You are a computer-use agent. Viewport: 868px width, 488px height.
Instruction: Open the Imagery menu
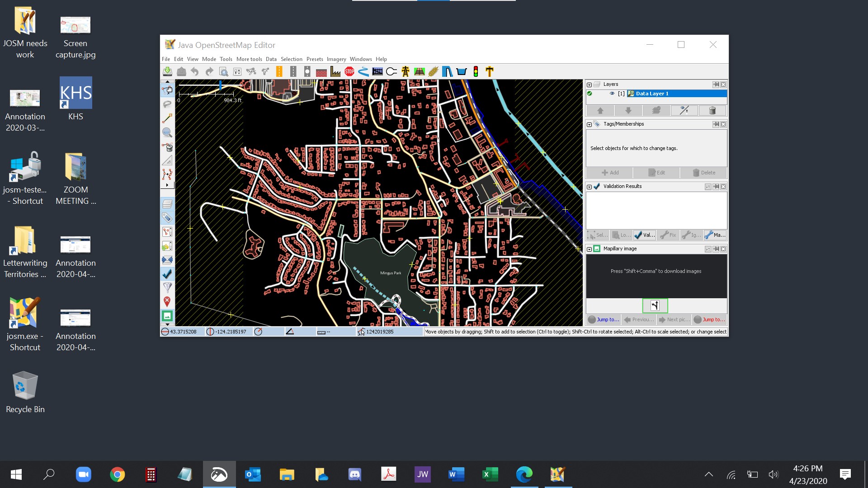336,59
